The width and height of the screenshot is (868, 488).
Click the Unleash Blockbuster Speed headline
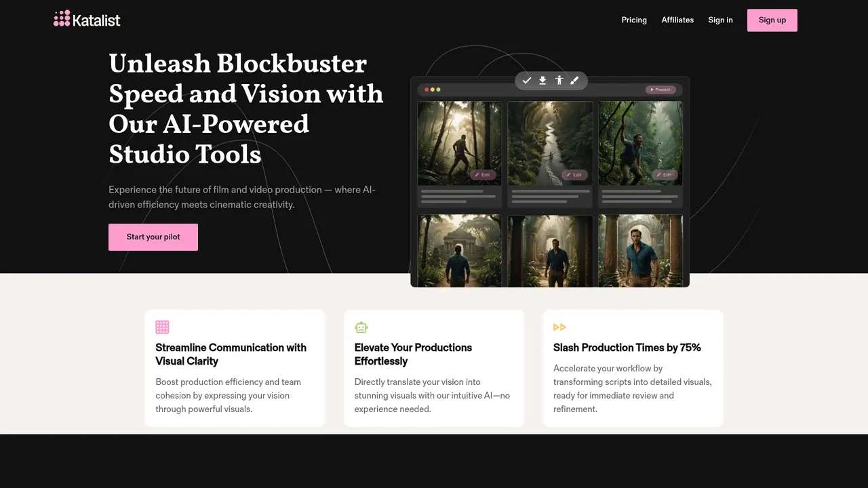coord(246,109)
